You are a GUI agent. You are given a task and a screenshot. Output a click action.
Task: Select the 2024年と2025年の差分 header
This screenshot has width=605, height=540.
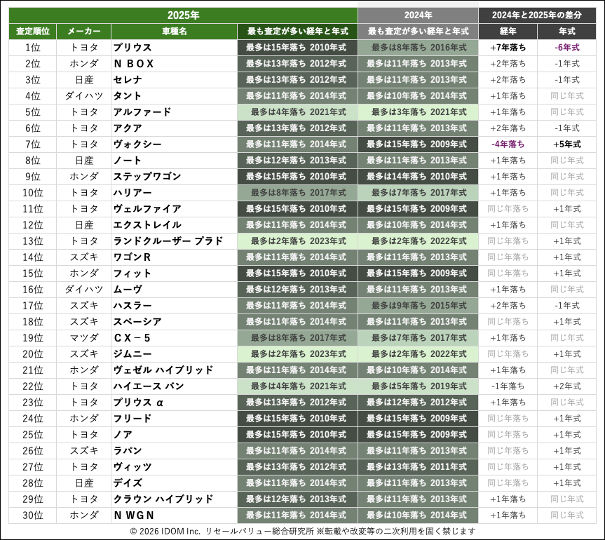click(537, 16)
